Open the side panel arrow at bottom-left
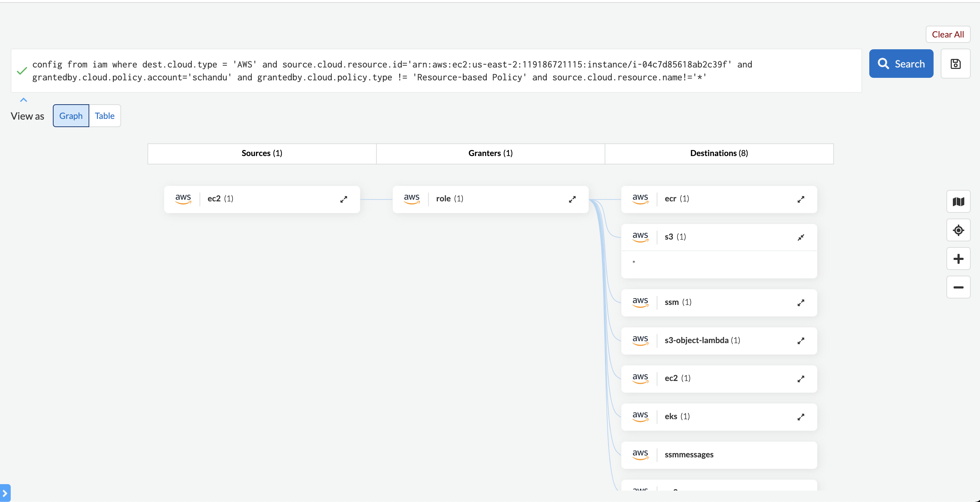Viewport: 980px width, 502px height. tap(5, 493)
